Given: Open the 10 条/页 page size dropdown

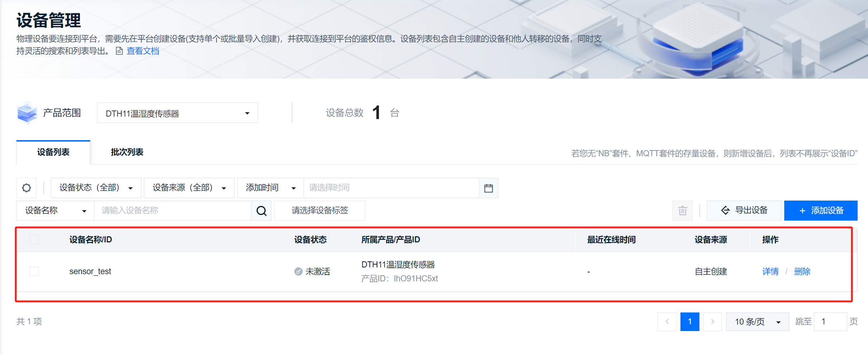Looking at the screenshot, I should tap(757, 321).
